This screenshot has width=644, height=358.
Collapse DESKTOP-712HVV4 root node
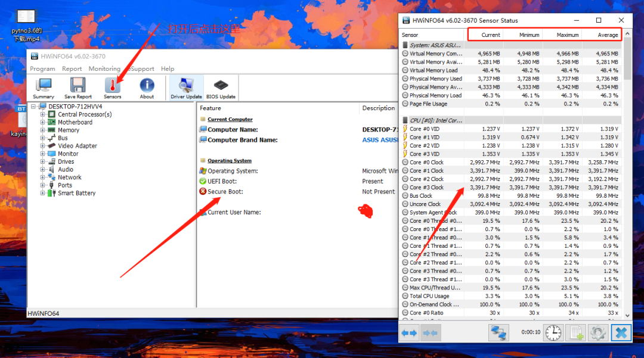coord(33,107)
